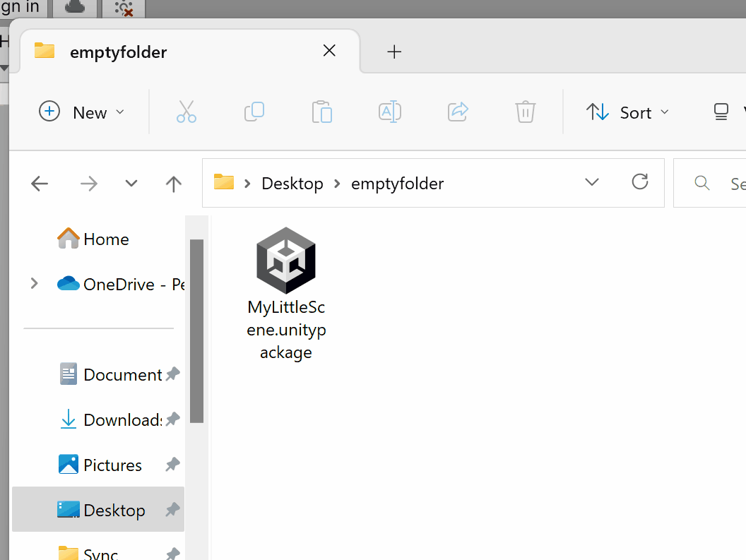Add a new tab with plus button

pyautogui.click(x=394, y=52)
